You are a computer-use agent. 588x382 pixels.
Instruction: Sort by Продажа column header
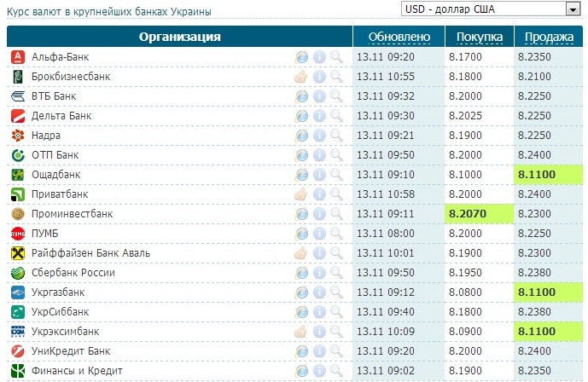[x=549, y=37]
